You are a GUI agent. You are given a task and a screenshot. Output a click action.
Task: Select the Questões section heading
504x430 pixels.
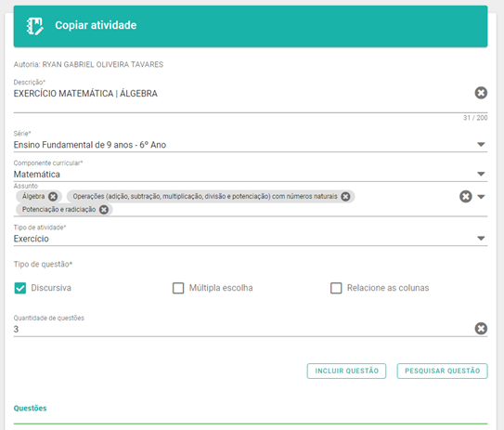pyautogui.click(x=31, y=409)
